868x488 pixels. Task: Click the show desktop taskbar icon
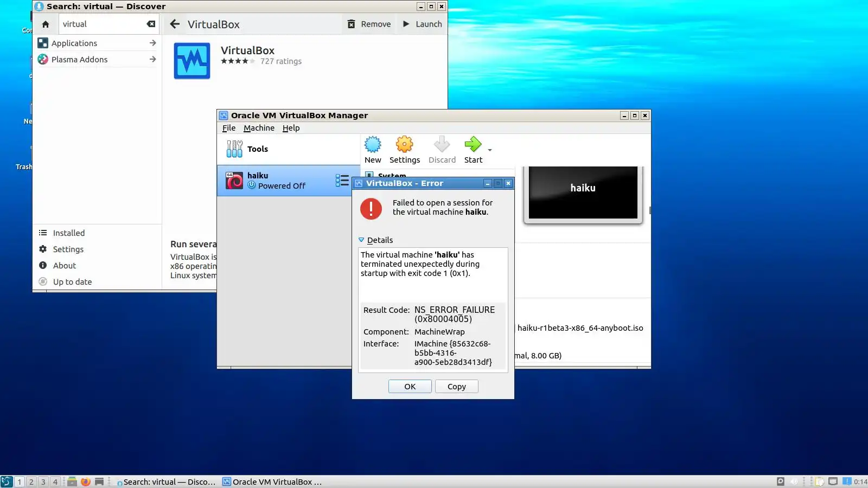[99, 481]
